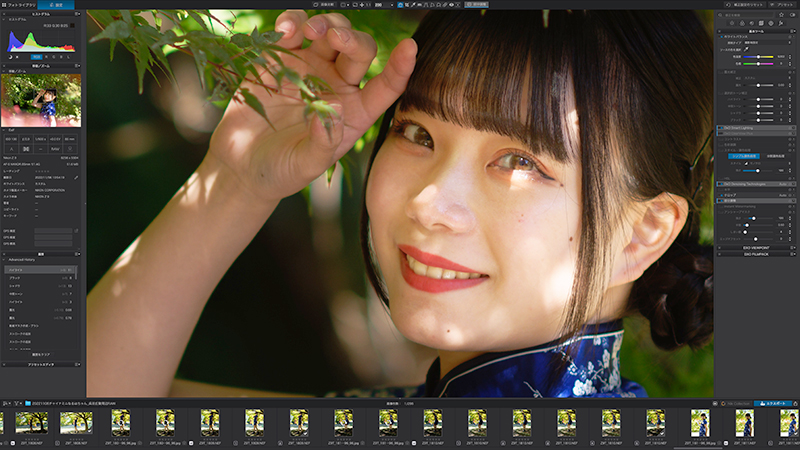The image size is (800, 450).
Task: Click the blue folder icon above filmstrip
Action: coord(28,403)
